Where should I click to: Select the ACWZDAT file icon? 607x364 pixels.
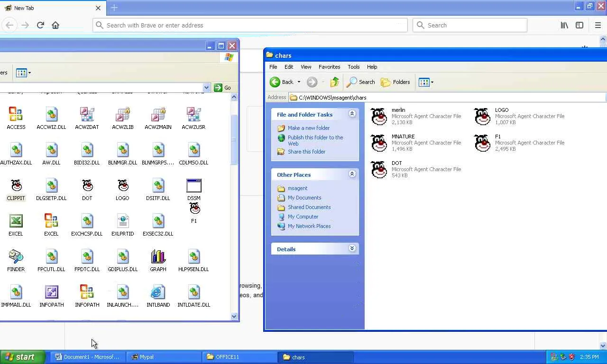click(87, 114)
